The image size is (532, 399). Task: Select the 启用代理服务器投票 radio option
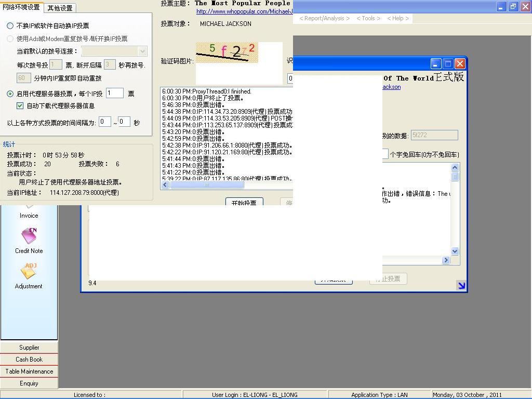point(10,94)
